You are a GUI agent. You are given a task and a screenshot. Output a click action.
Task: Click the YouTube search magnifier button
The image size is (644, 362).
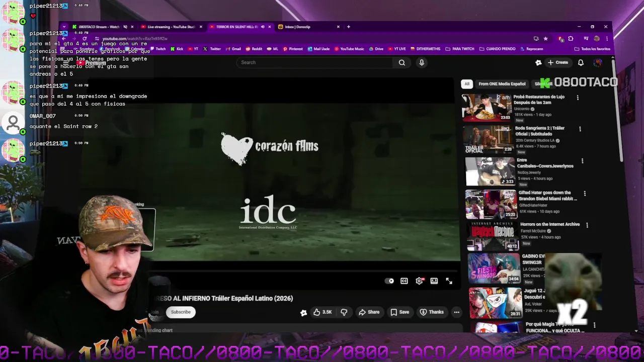point(402,62)
